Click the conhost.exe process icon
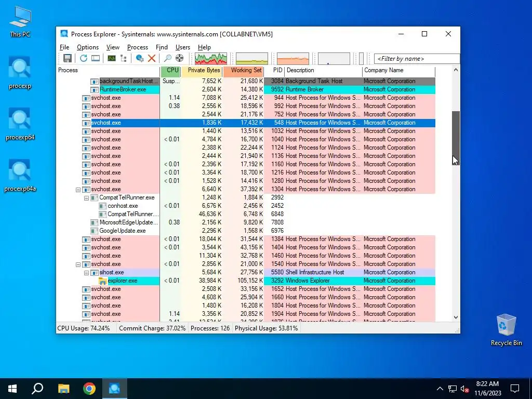This screenshot has width=532, height=399. pyautogui.click(x=102, y=206)
